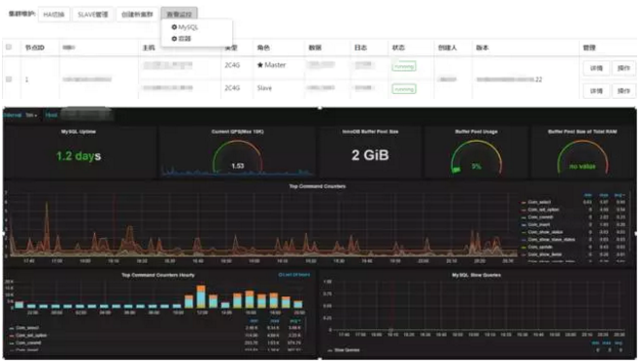This screenshot has width=642, height=364.
Task: Tick the select-all checkbox in table header
Action: (9, 47)
